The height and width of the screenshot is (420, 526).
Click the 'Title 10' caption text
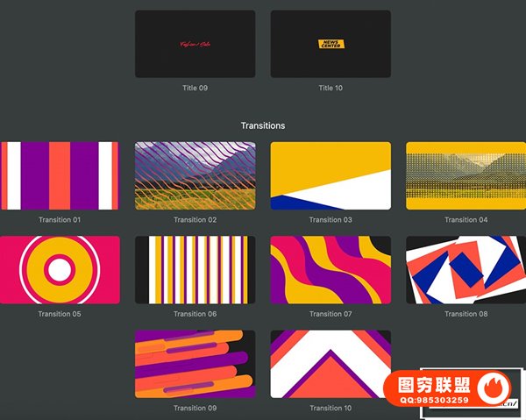[x=331, y=89]
